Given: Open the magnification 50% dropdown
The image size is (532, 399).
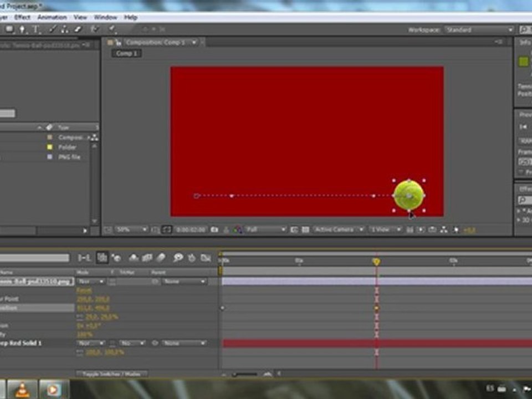Looking at the screenshot, I should pyautogui.click(x=132, y=229).
